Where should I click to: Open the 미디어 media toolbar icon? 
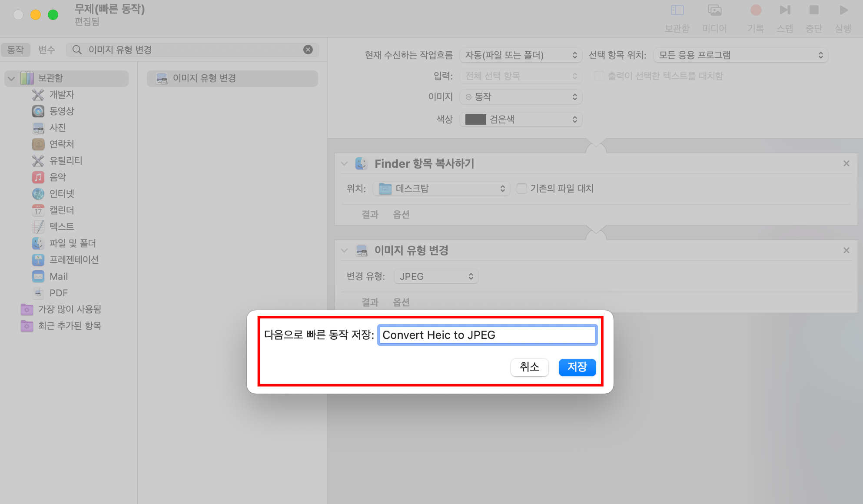(x=714, y=10)
